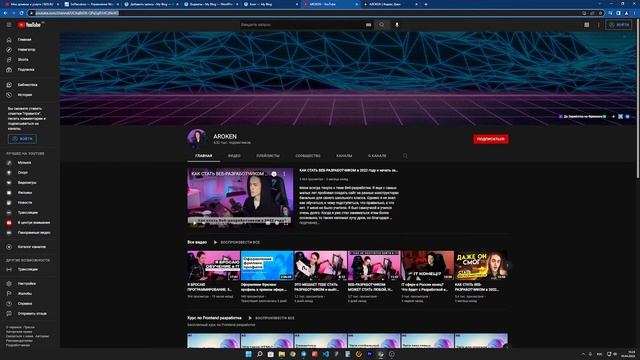Screen dimensions: 640x360
Task: Open File Explorer from the taskbar
Action: tap(282, 354)
